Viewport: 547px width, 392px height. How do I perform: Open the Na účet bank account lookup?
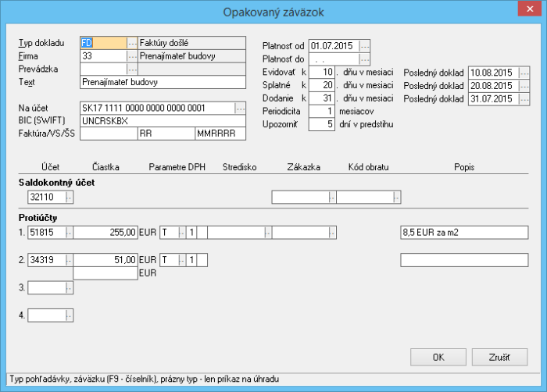point(240,108)
